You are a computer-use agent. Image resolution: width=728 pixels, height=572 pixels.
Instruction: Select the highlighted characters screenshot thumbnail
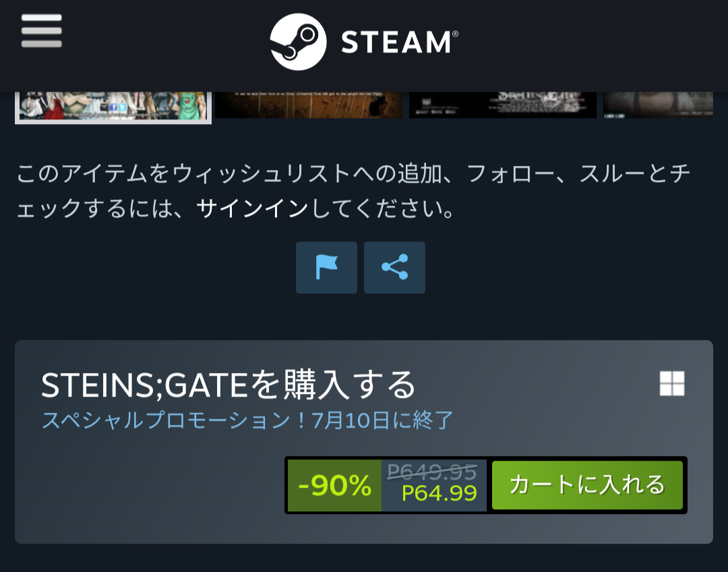(x=113, y=107)
